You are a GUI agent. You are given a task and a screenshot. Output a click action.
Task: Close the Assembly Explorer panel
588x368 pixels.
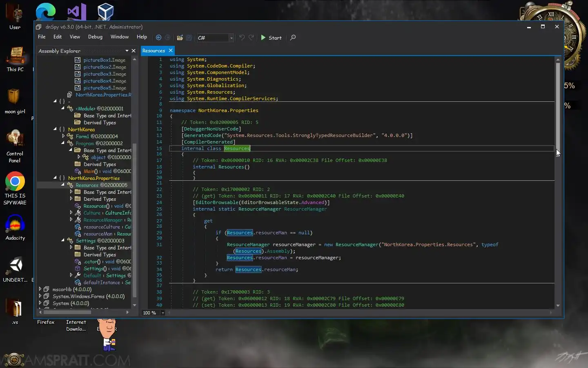134,51
